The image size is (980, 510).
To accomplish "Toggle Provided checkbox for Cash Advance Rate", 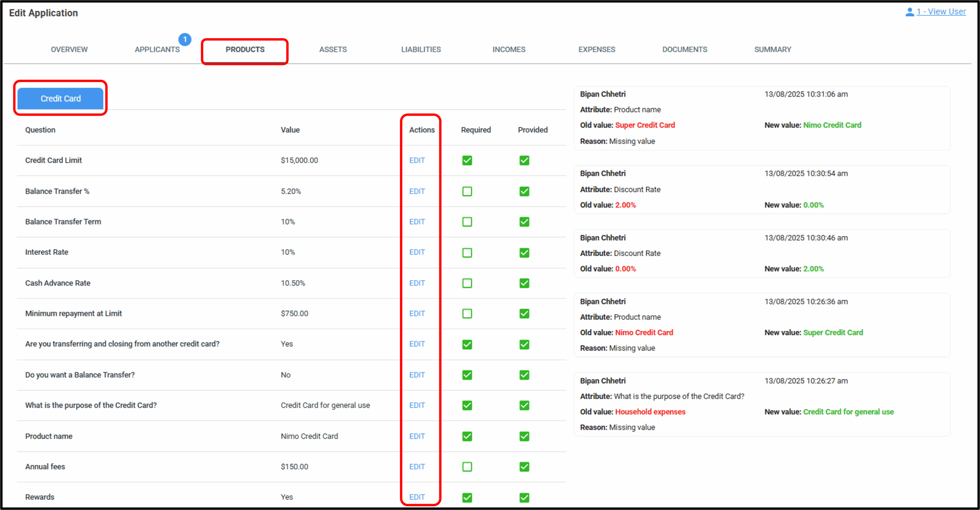I will point(524,283).
